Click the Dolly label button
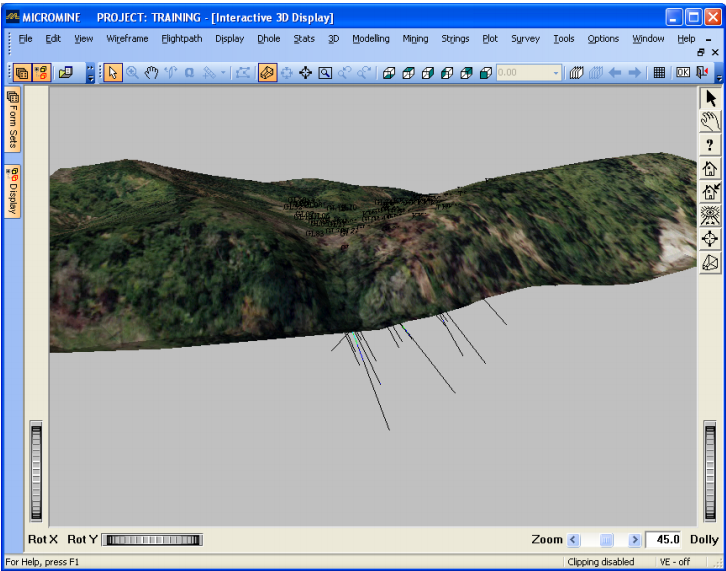Screen dimensions: 726x571 [x=704, y=540]
